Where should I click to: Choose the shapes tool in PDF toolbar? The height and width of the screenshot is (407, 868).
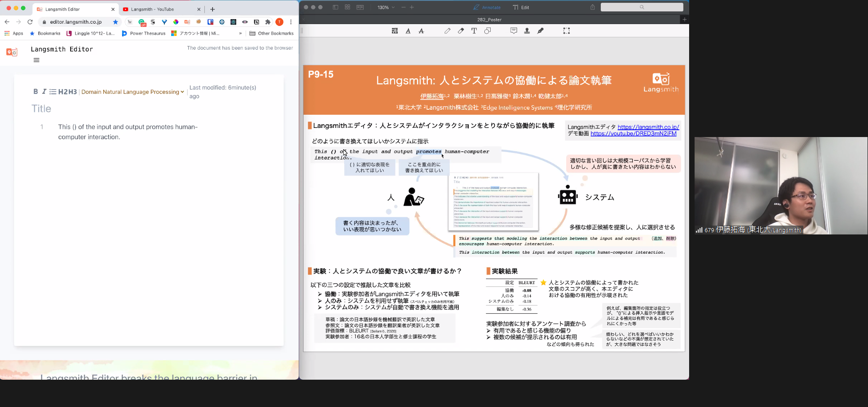click(487, 31)
